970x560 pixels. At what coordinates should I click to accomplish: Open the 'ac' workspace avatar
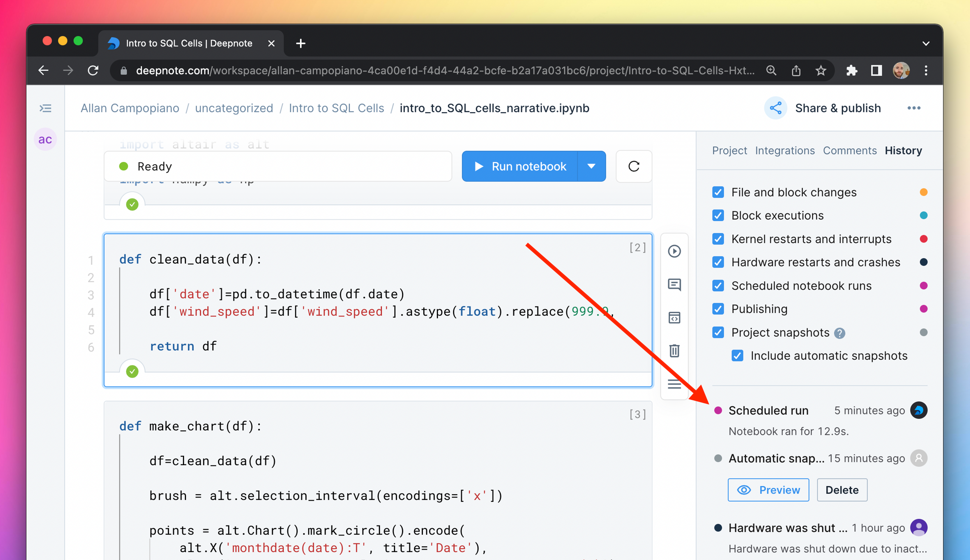click(45, 139)
